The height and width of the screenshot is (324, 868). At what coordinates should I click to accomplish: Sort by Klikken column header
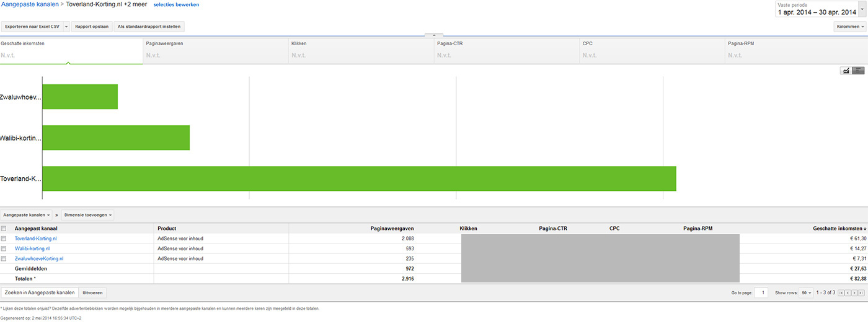[x=469, y=229]
